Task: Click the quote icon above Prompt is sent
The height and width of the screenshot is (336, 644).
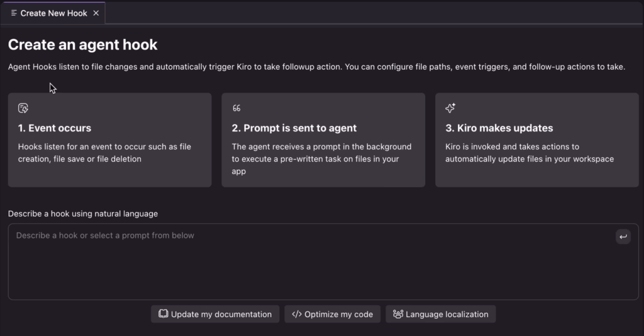Action: pyautogui.click(x=236, y=108)
